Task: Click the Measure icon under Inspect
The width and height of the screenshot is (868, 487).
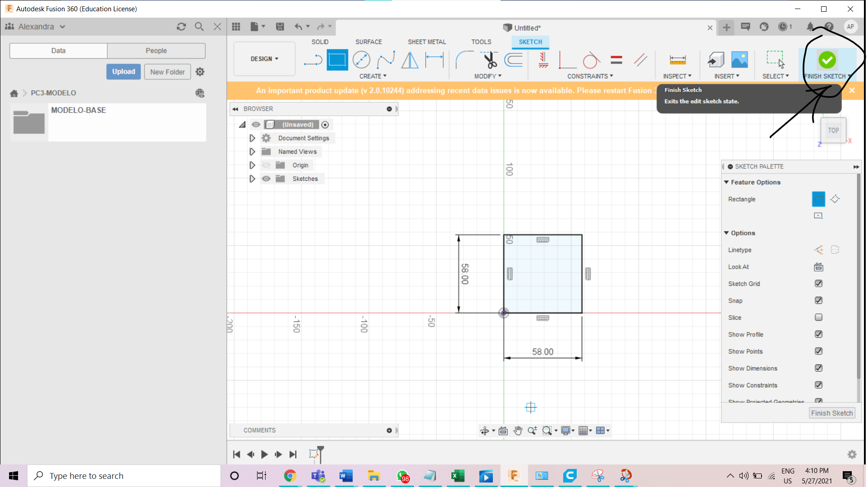Action: [x=677, y=60]
